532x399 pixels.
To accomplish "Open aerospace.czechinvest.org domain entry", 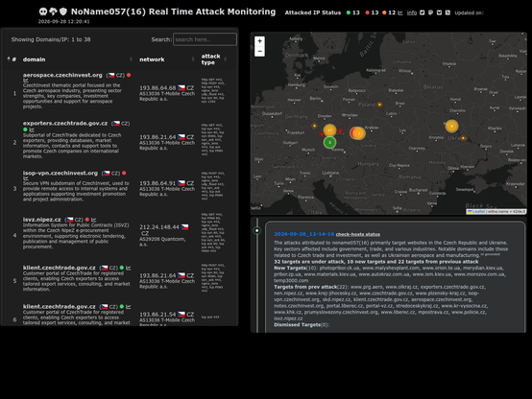I will coord(62,75).
